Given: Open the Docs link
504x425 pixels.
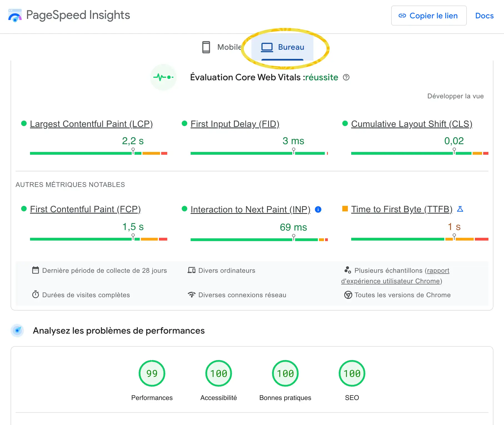Looking at the screenshot, I should pyautogui.click(x=484, y=16).
